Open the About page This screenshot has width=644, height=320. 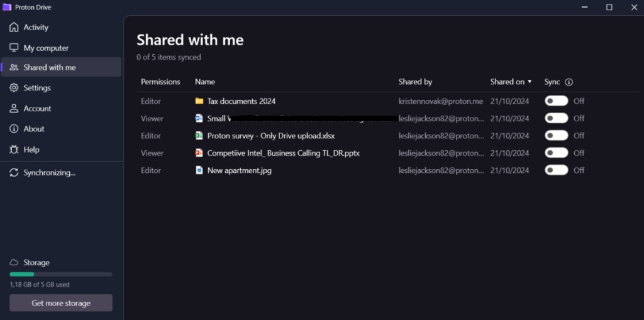point(61,129)
